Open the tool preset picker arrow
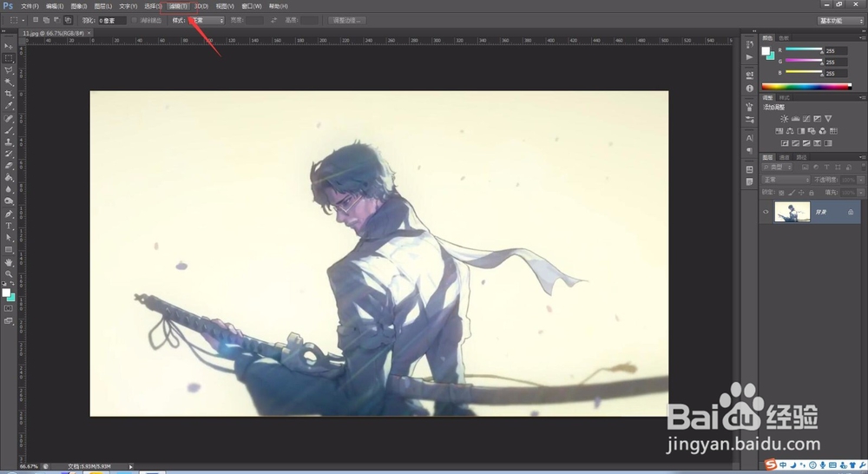Image resolution: width=868 pixels, height=474 pixels. pos(23,21)
